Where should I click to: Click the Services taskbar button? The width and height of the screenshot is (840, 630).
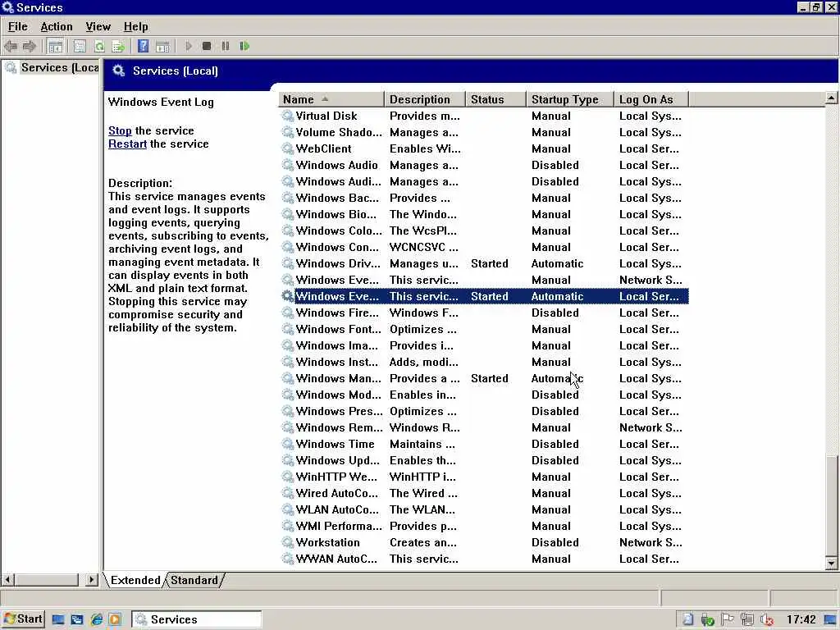click(197, 619)
